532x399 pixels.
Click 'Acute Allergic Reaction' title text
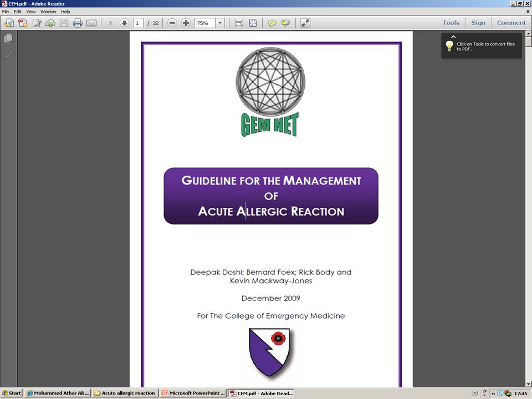(x=271, y=211)
